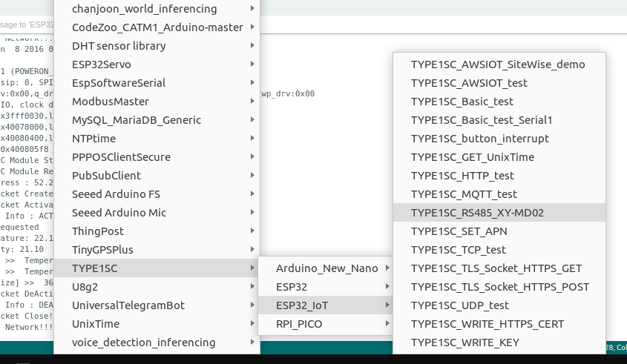Open TYPE1SC_TCP_test example
The image size is (627, 364).
point(499,250)
